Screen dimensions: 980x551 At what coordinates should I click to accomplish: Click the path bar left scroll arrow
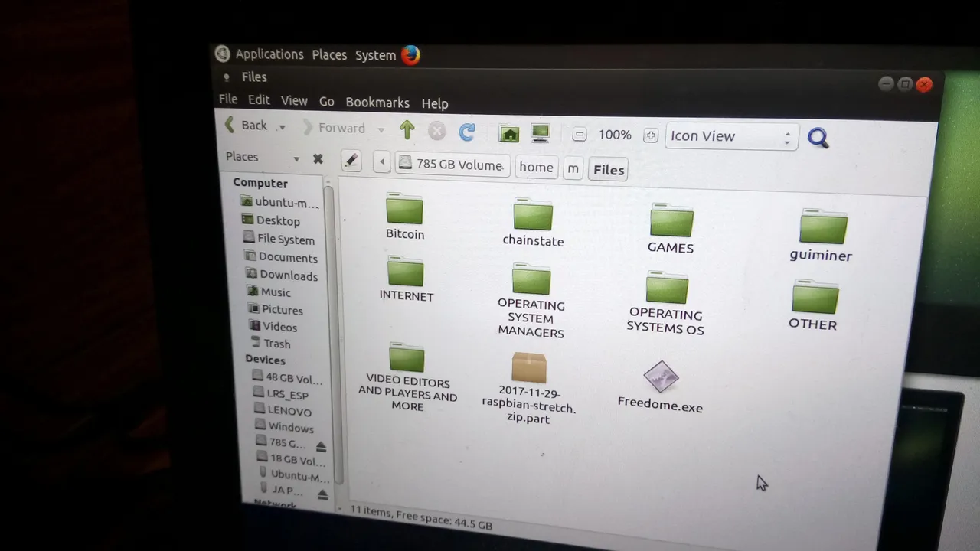click(382, 161)
